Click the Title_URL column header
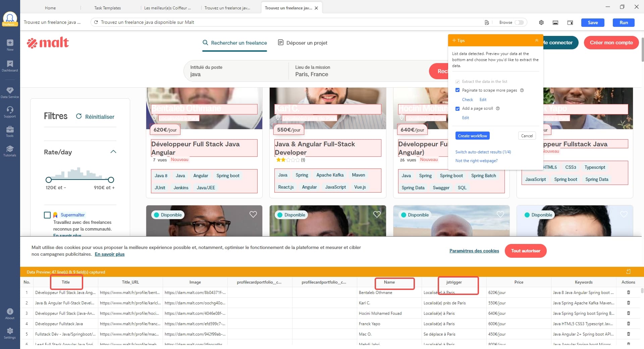 click(130, 282)
